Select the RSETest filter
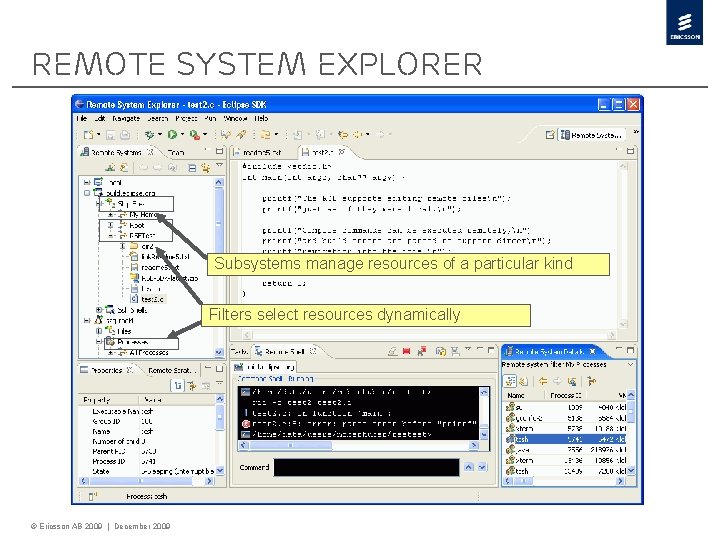720x540 pixels. (x=142, y=236)
